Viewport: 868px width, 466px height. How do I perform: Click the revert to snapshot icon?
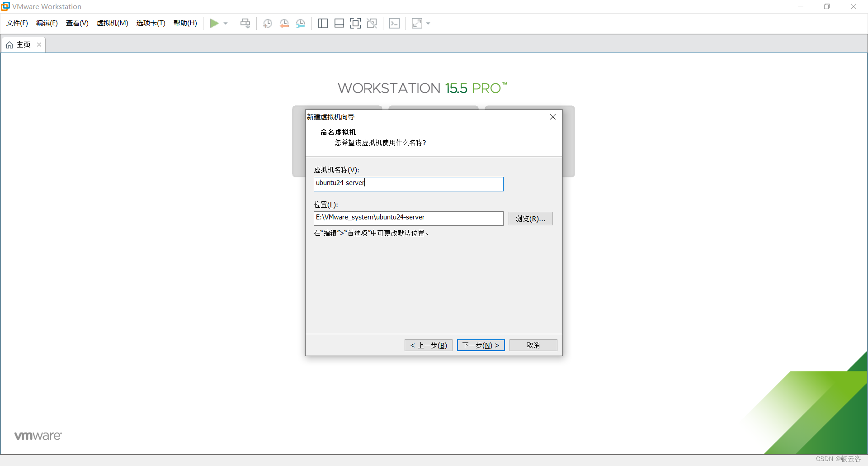[x=284, y=24]
